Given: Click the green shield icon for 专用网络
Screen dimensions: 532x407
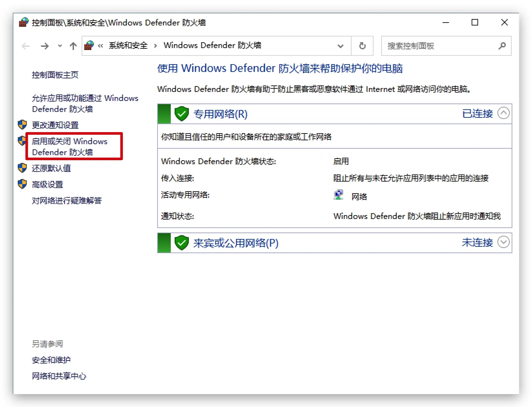Looking at the screenshot, I should [x=182, y=114].
